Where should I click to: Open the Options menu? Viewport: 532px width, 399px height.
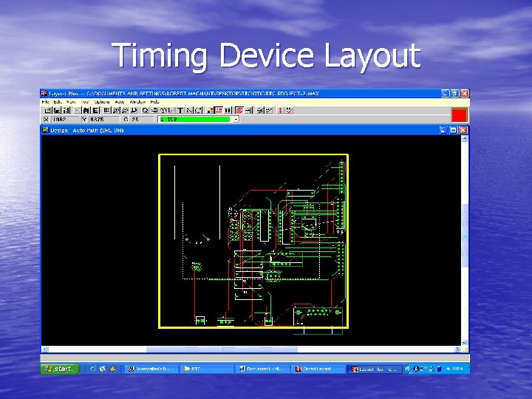click(x=102, y=102)
